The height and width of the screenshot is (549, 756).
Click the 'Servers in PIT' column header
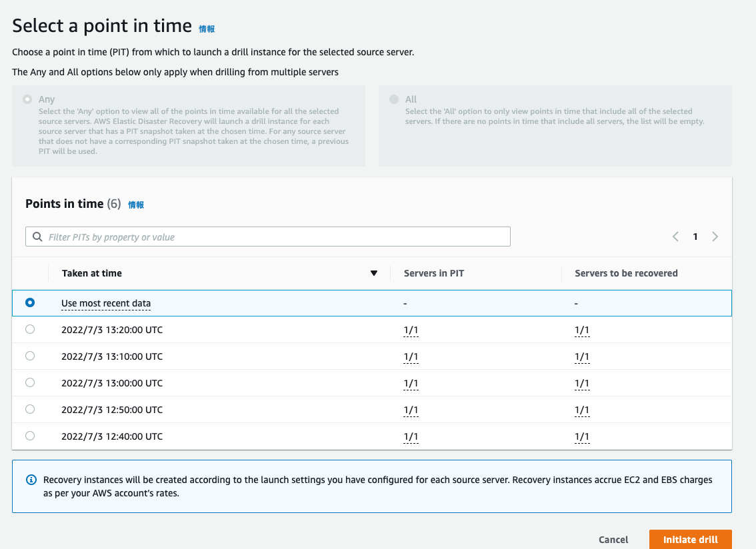(x=434, y=273)
